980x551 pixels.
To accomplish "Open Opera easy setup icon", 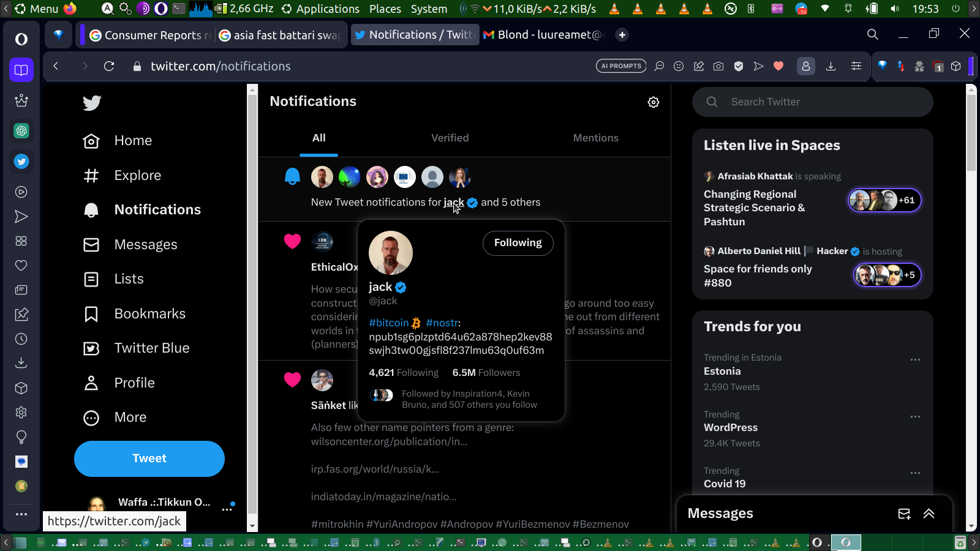I will (856, 66).
